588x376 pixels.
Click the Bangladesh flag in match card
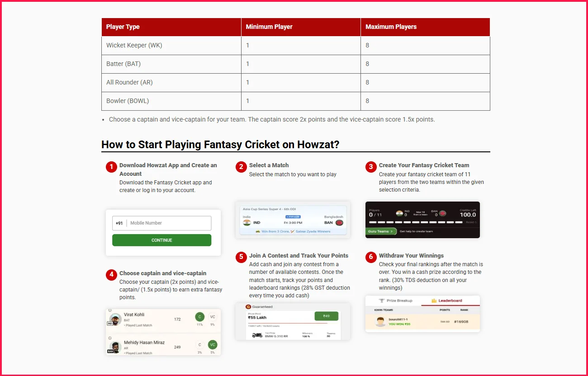(x=339, y=223)
